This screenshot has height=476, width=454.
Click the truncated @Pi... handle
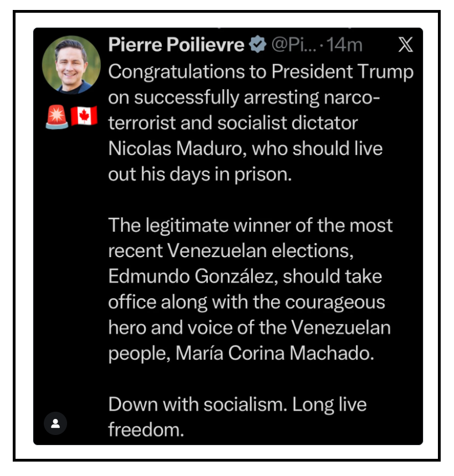click(x=293, y=45)
